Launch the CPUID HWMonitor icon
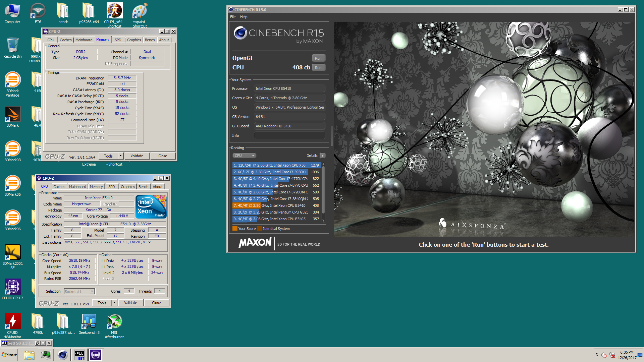644x362 pixels. click(x=12, y=325)
